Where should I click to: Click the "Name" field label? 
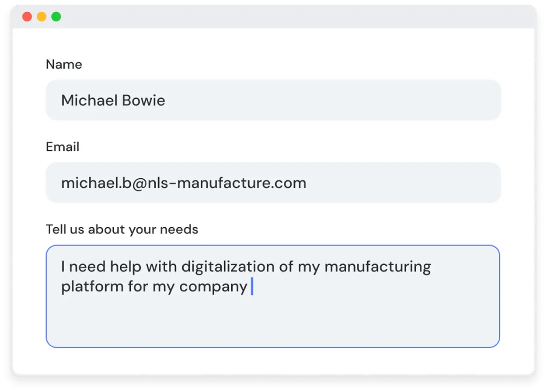(64, 65)
